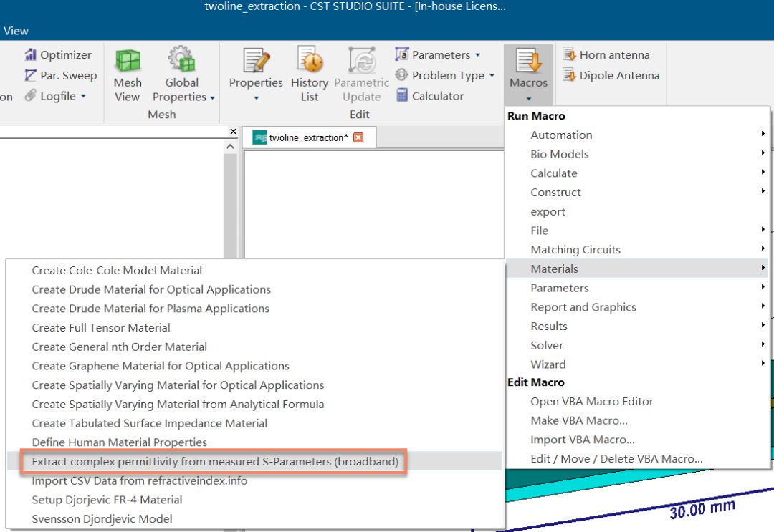
Task: Choose the export macro entry
Action: click(637, 211)
